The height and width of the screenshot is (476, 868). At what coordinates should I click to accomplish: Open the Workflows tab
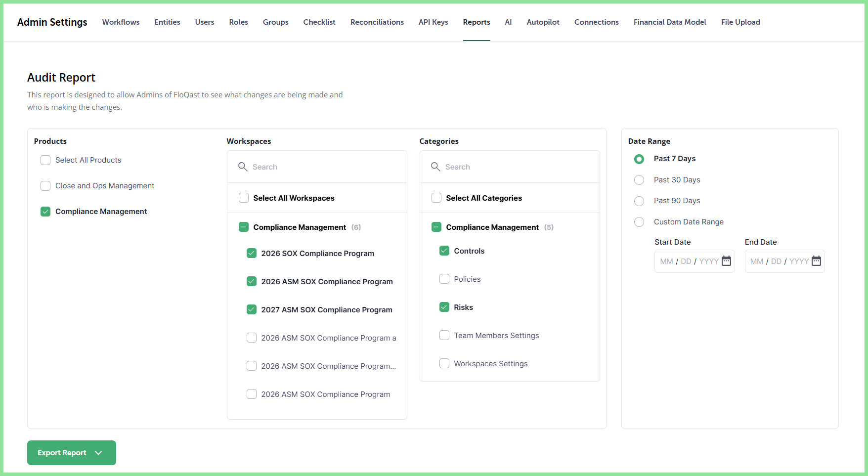(x=121, y=22)
